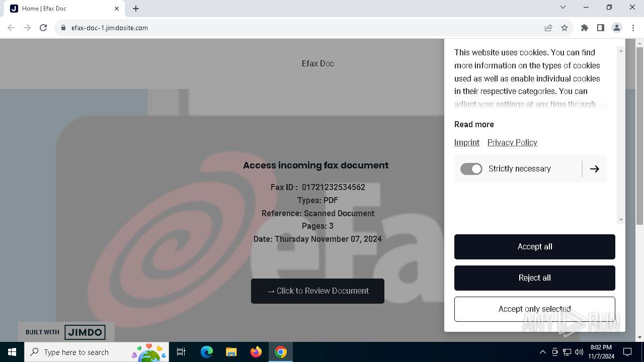Open the notification center icon
Screen dimensions: 644x362
[x=627, y=352]
